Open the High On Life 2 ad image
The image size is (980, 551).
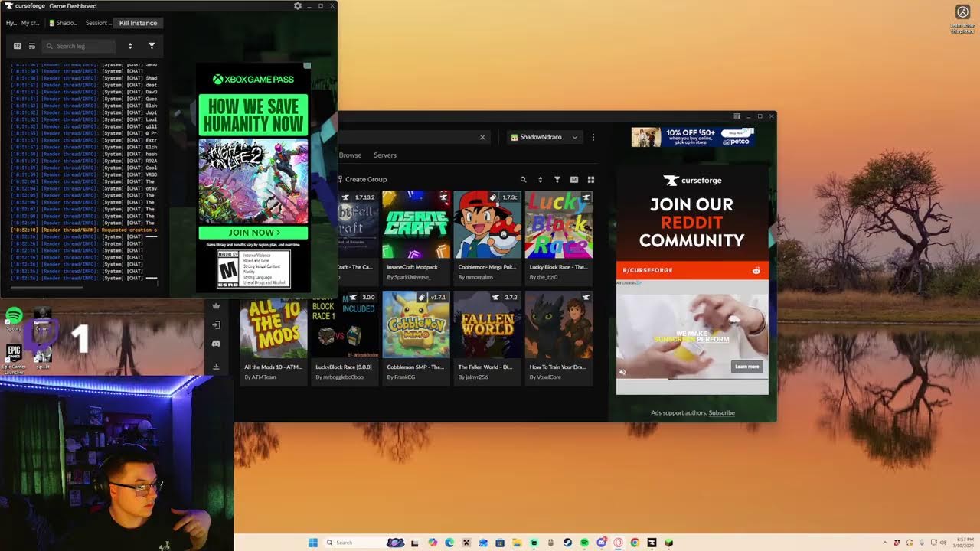(x=253, y=181)
